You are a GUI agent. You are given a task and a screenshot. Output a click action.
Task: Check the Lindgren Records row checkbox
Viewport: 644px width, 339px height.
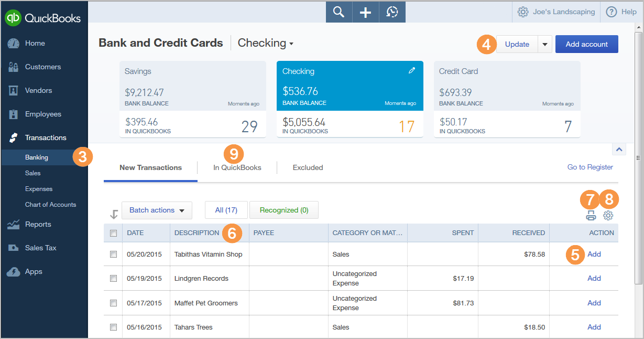pyautogui.click(x=113, y=279)
